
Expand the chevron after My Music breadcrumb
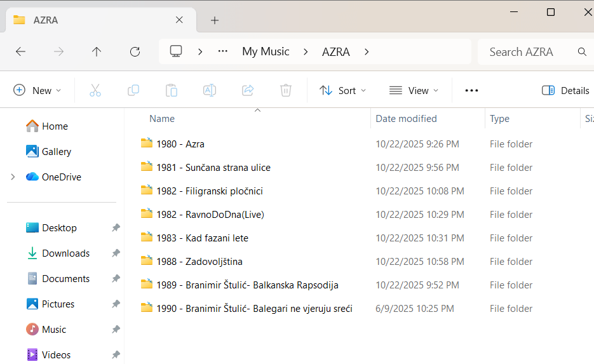click(x=306, y=51)
